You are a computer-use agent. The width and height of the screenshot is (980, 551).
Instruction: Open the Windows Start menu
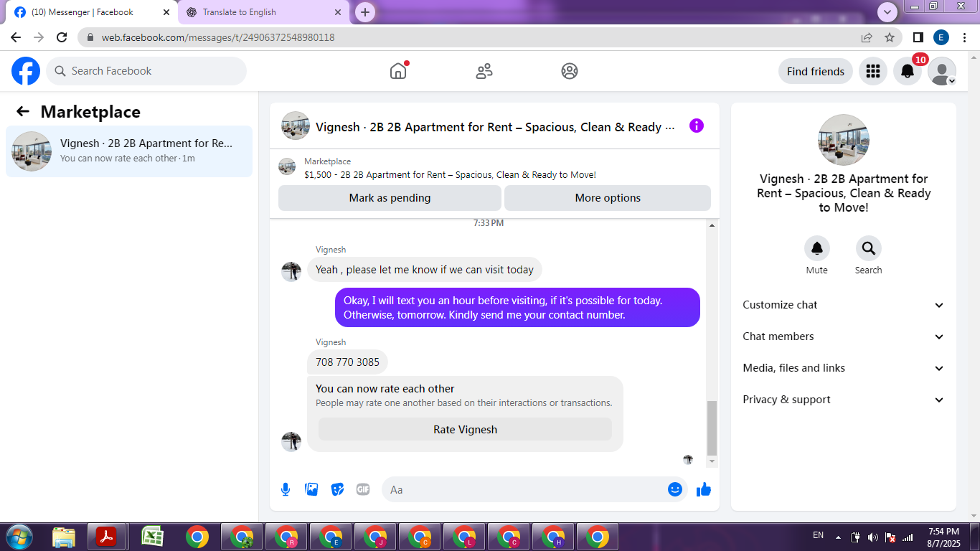click(19, 537)
